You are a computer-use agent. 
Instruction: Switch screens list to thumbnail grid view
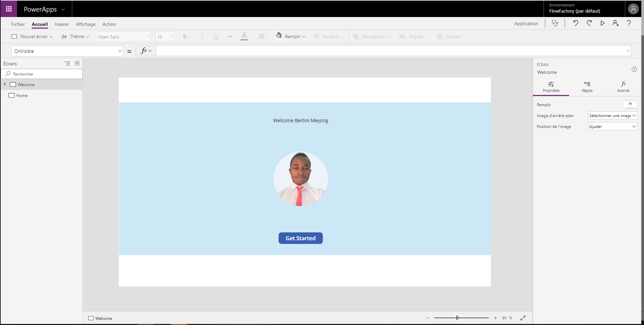click(77, 63)
